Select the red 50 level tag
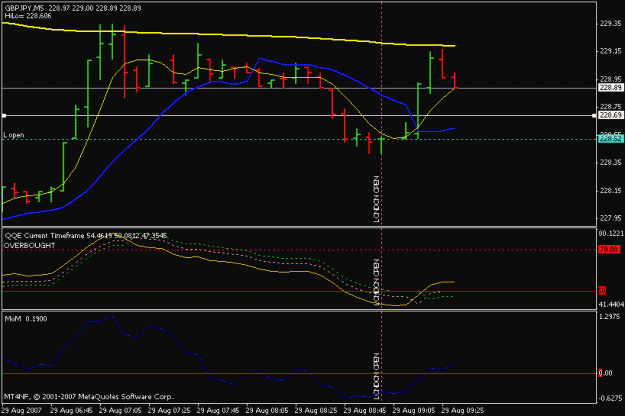Image resolution: width=625 pixels, height=416 pixels. coord(602,291)
